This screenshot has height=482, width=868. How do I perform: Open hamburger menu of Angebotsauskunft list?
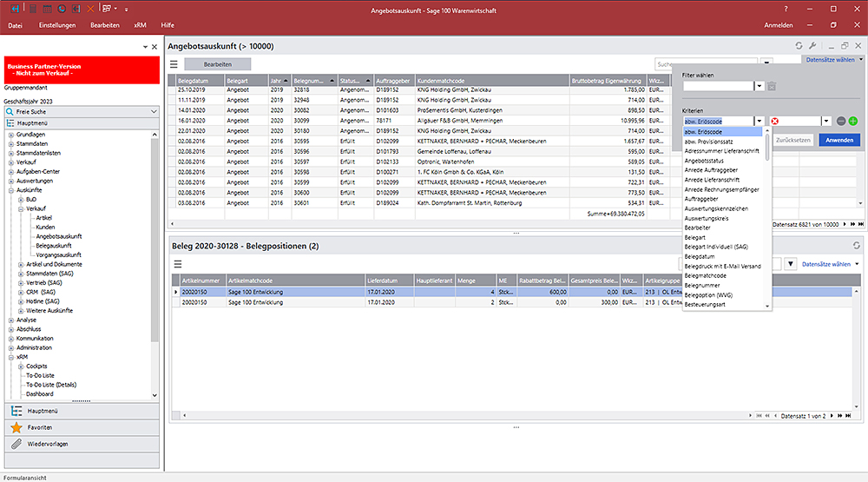[x=174, y=64]
